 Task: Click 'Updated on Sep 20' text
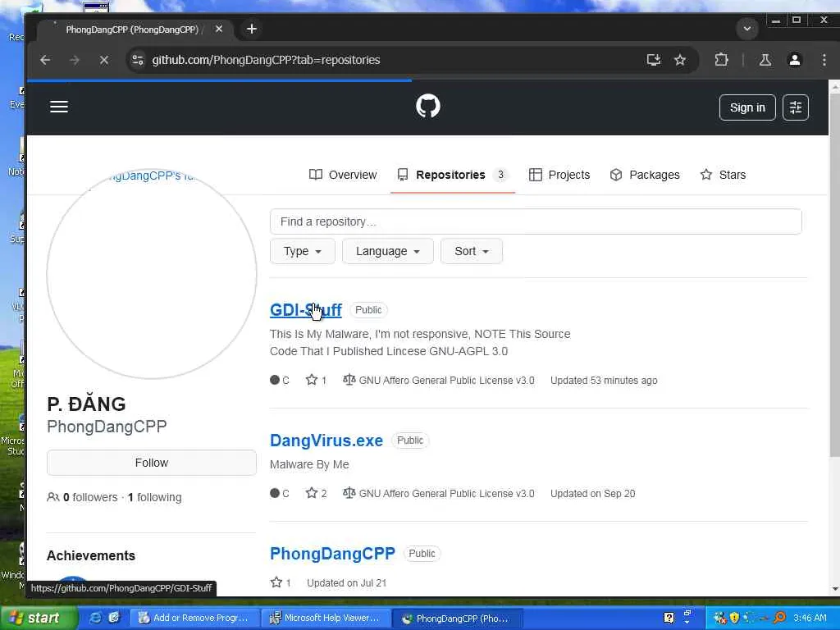pyautogui.click(x=592, y=493)
